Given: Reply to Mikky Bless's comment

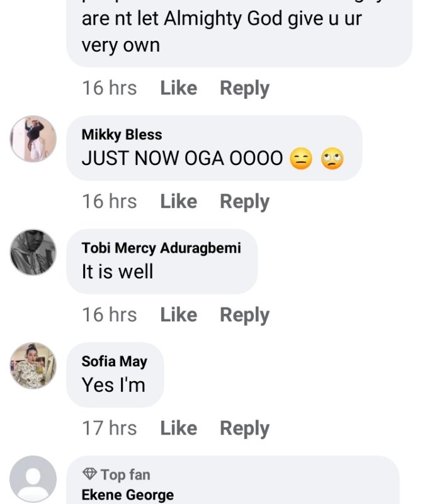Looking at the screenshot, I should coord(244,202).
